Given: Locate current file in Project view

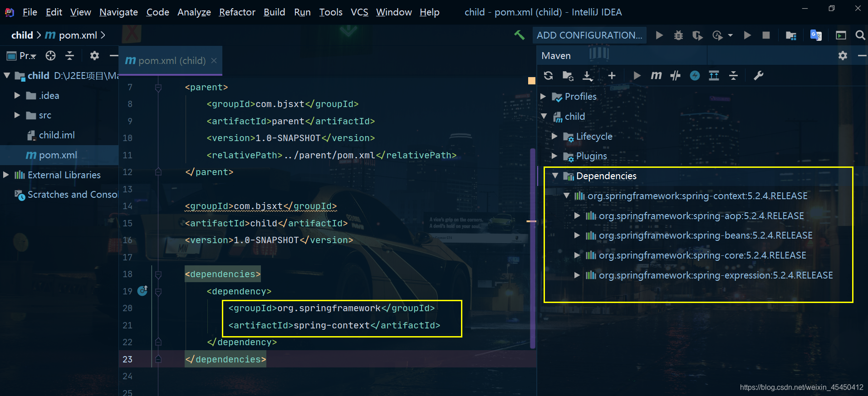Looking at the screenshot, I should [50, 55].
